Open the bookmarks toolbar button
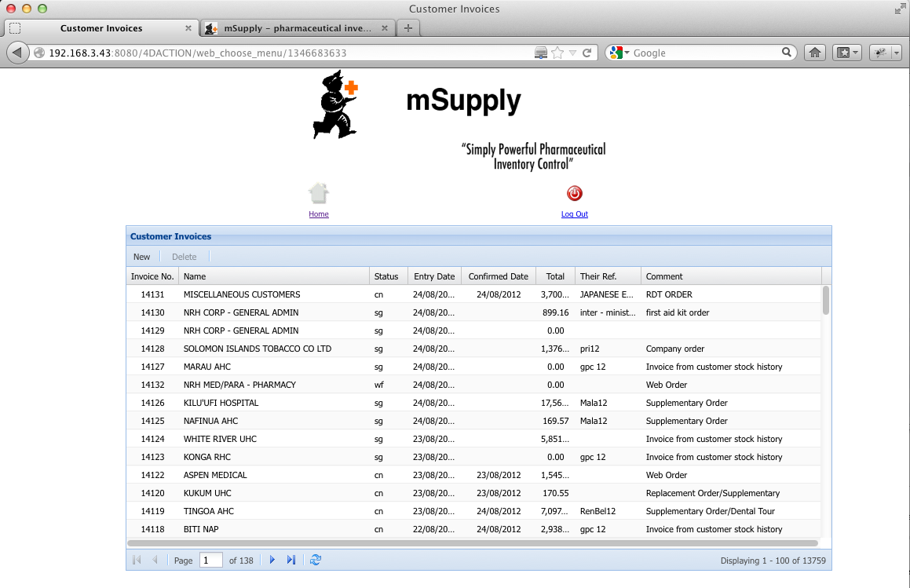Image resolution: width=910 pixels, height=588 pixels. pyautogui.click(x=847, y=53)
